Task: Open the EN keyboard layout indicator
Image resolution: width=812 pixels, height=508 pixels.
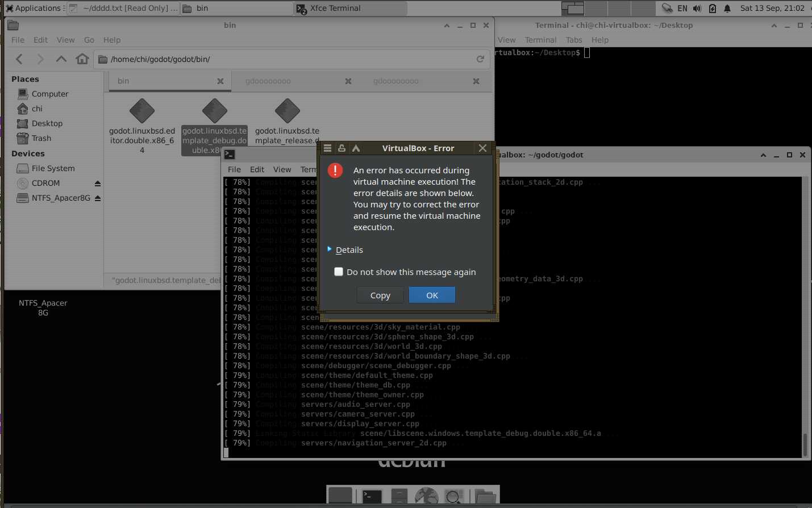Action: 682,8
